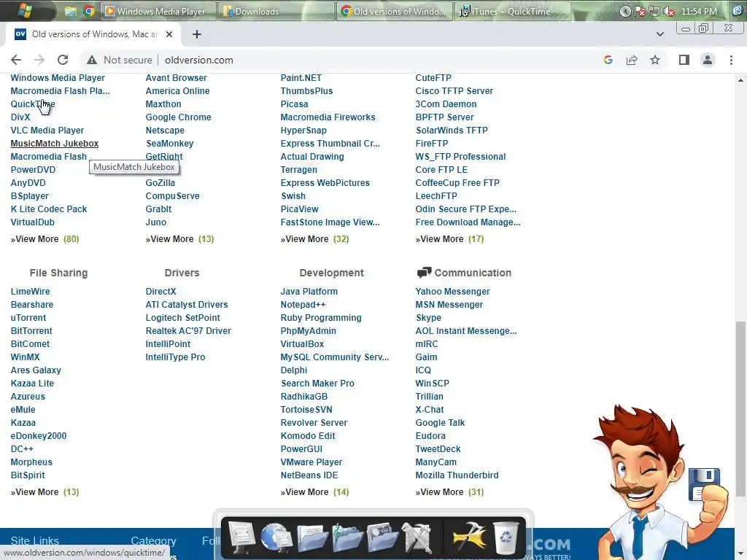The height and width of the screenshot is (560, 747).
Task: Open the VMware Player link
Action: 311,462
